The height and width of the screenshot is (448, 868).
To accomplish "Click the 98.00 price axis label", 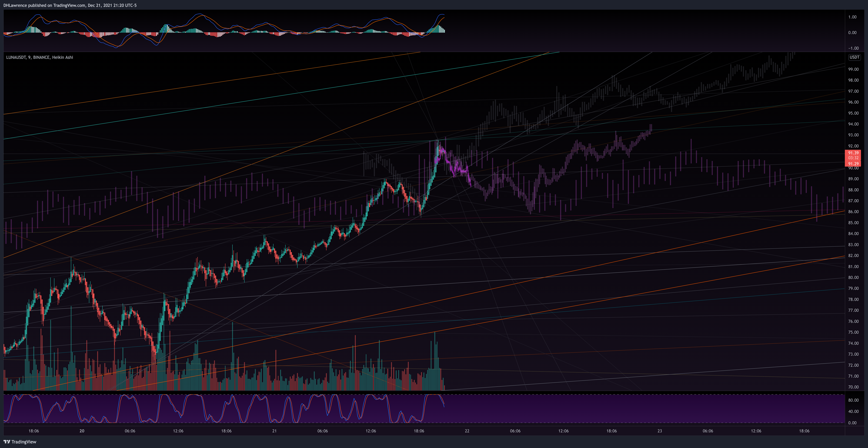I will 853,80.
